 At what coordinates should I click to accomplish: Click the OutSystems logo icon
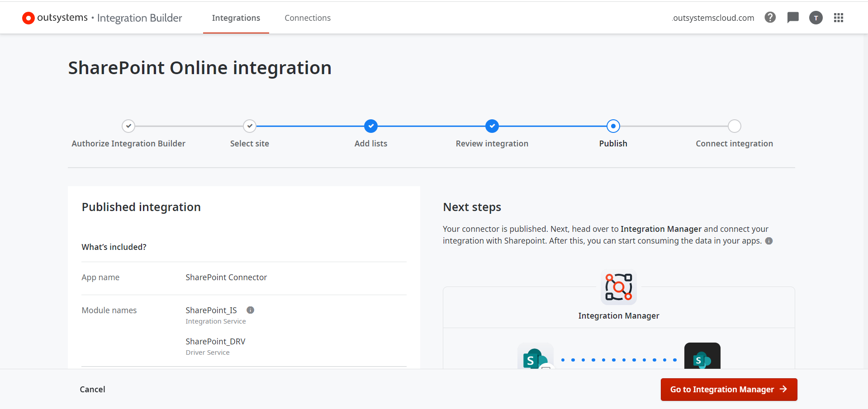pyautogui.click(x=28, y=18)
